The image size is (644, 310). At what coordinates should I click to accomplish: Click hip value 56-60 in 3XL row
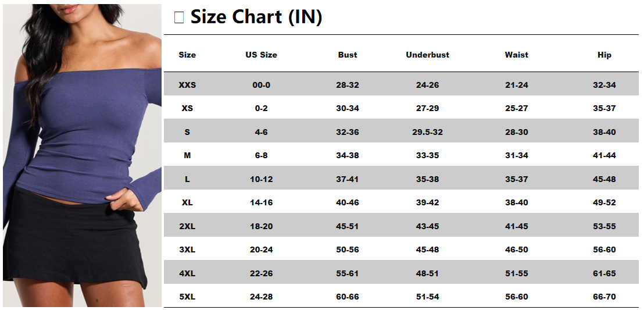point(604,250)
